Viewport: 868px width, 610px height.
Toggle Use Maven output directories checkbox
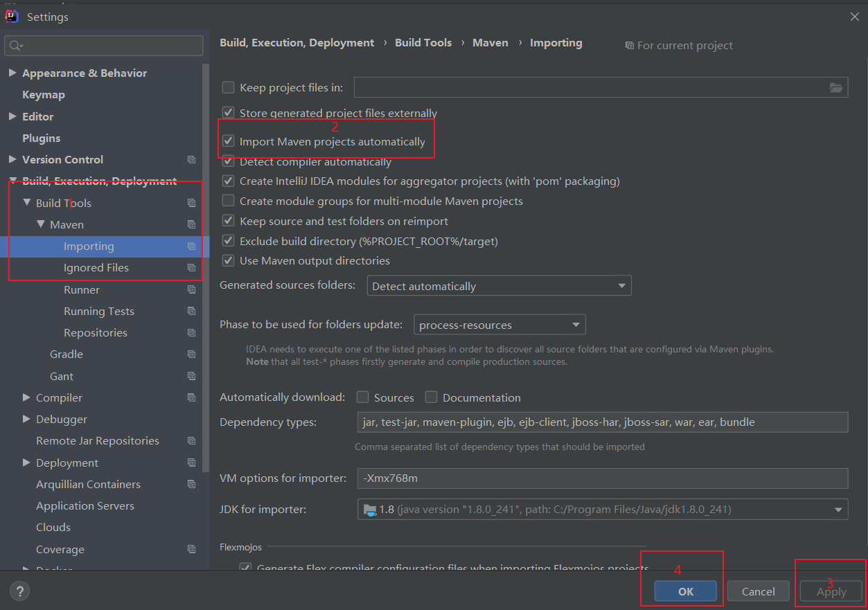pyautogui.click(x=228, y=260)
